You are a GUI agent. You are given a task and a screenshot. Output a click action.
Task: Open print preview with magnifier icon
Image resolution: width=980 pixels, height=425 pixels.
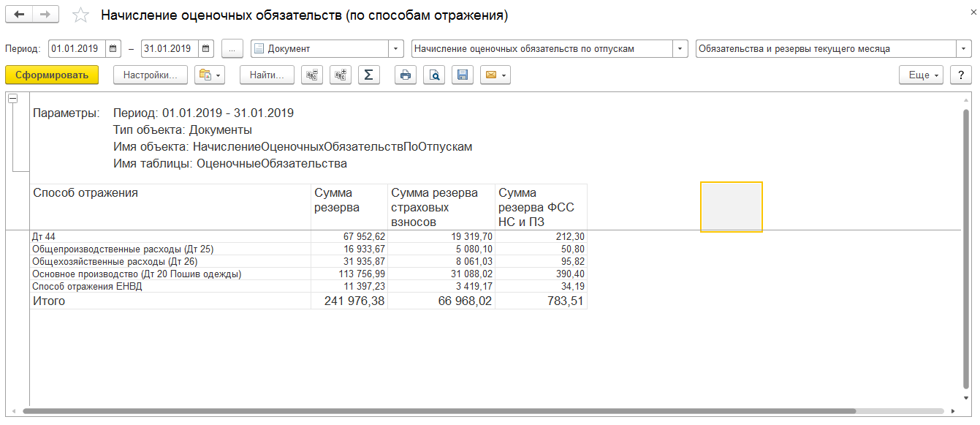(434, 75)
